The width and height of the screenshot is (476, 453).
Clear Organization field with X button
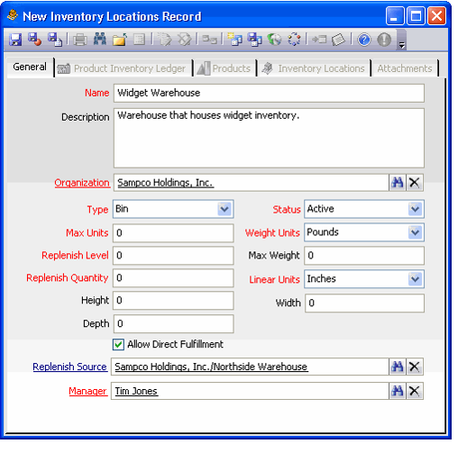415,183
